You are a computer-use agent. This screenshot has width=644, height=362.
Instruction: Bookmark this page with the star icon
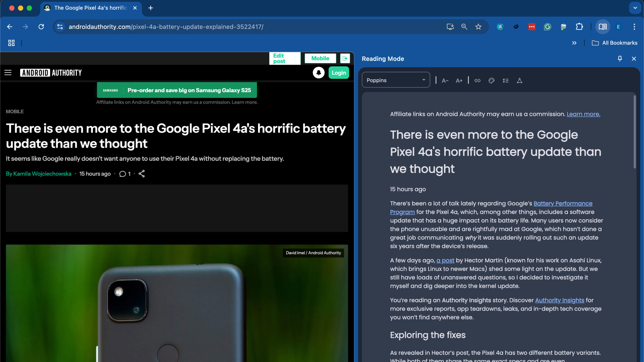[478, 27]
